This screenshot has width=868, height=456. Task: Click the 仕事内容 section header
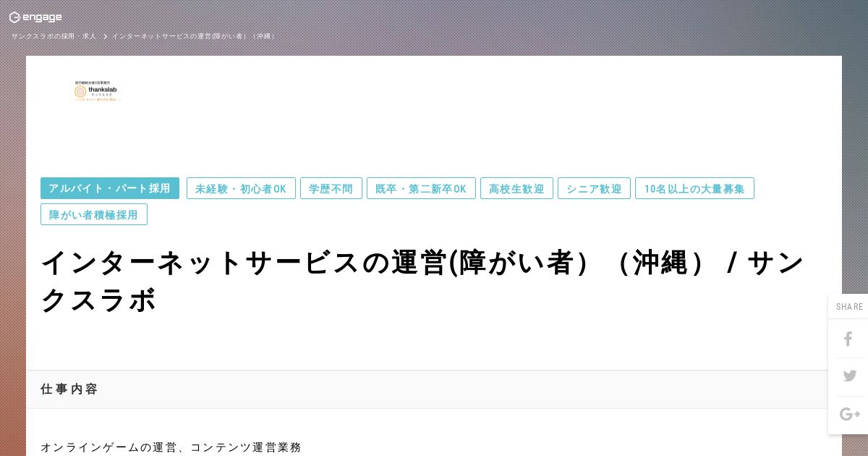tap(69, 389)
